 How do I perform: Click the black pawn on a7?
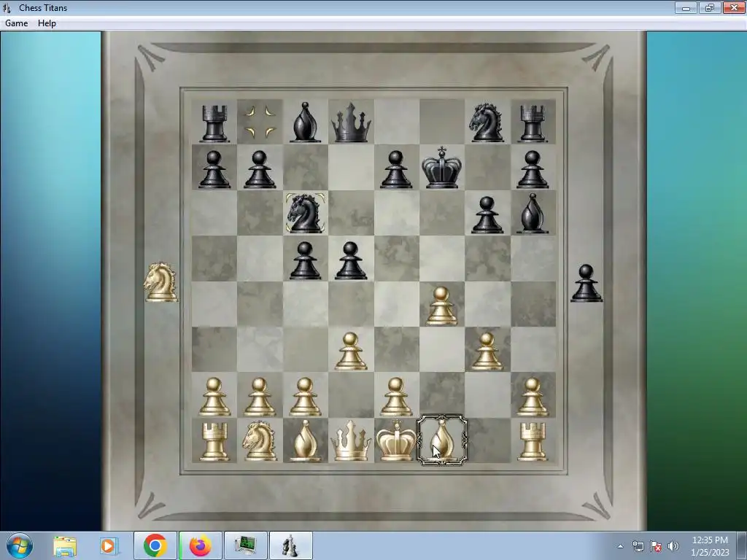pos(214,169)
